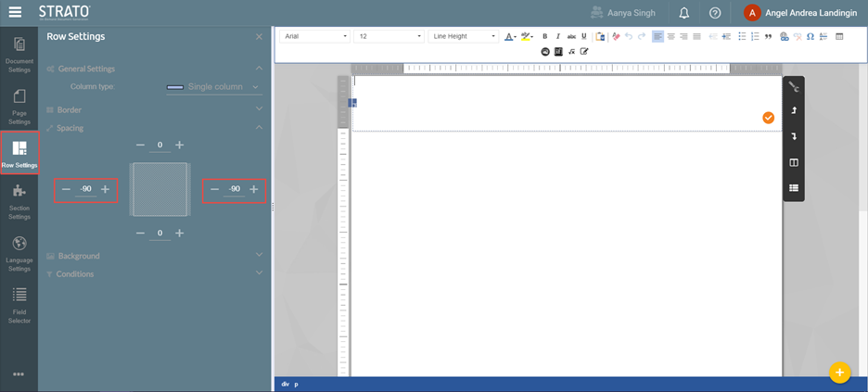Click the yellow add plus button
The width and height of the screenshot is (868, 392).
[x=839, y=373]
